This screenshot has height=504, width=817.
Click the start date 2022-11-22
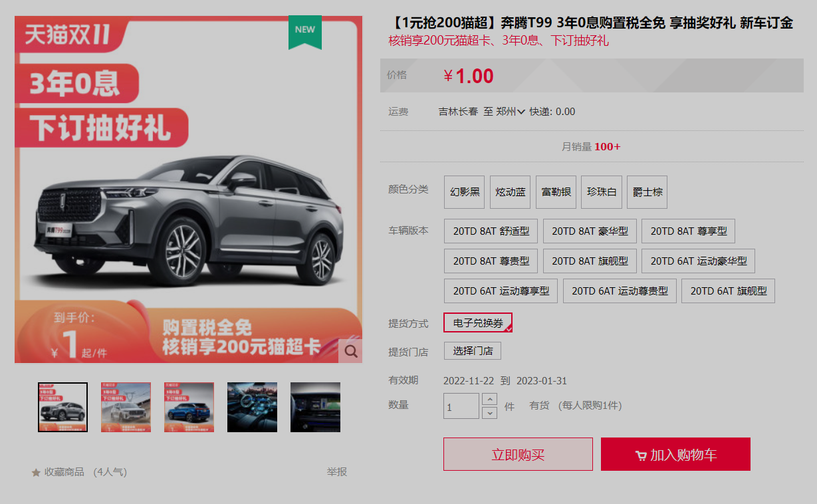point(469,381)
